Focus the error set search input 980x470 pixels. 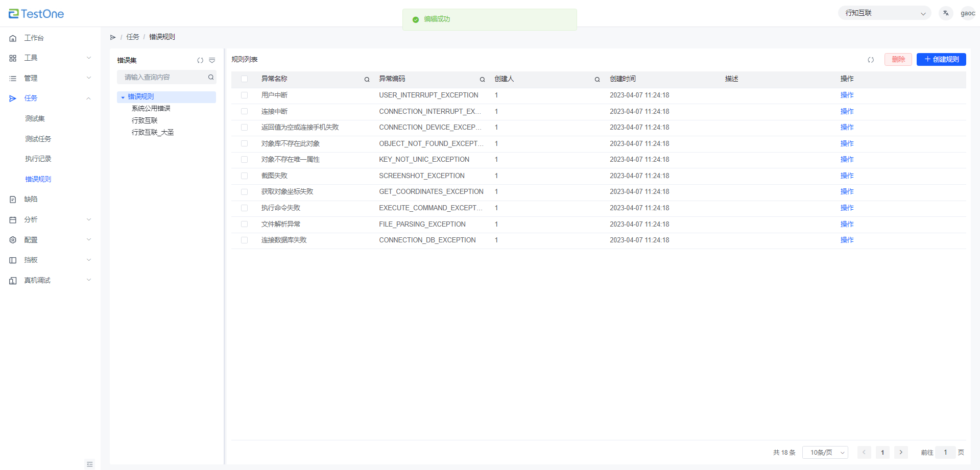tap(163, 77)
